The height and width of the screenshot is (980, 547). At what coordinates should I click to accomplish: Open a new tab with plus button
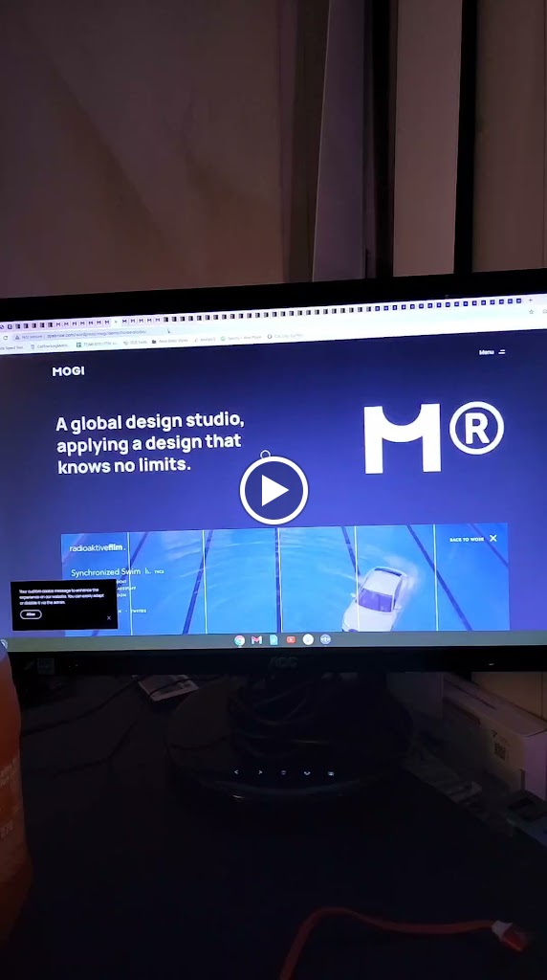coord(530,301)
